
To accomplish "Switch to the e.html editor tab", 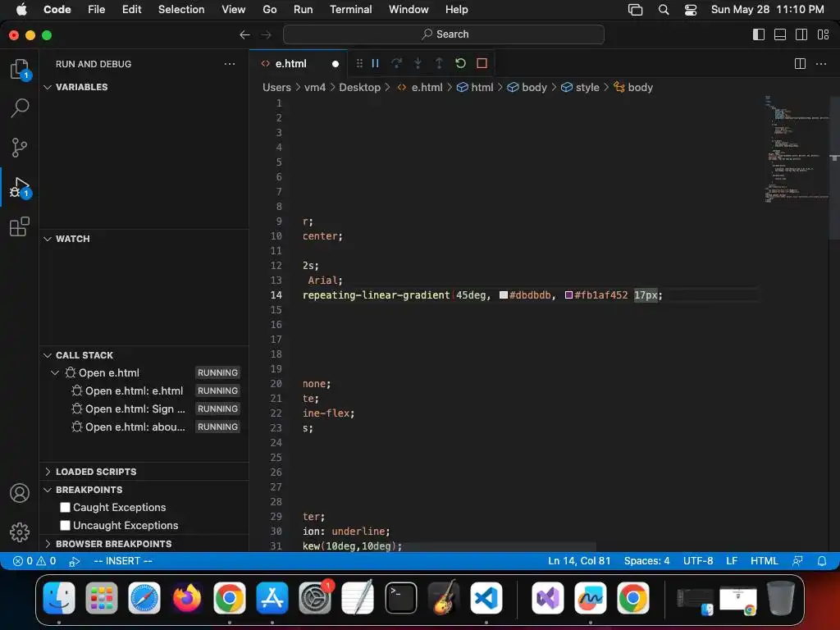I will pyautogui.click(x=299, y=64).
